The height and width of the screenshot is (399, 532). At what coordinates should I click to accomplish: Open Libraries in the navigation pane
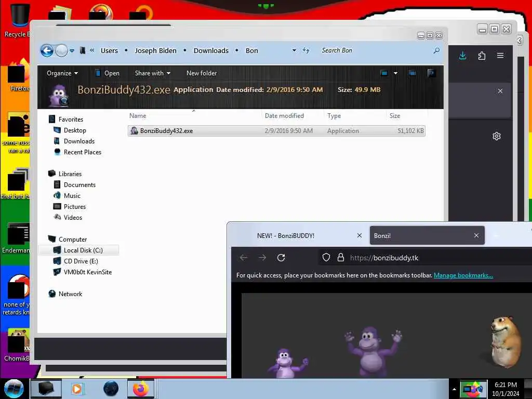coord(70,174)
